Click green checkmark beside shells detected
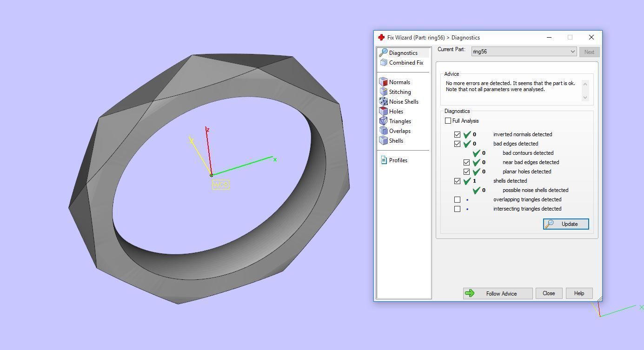The image size is (644, 350). (467, 181)
